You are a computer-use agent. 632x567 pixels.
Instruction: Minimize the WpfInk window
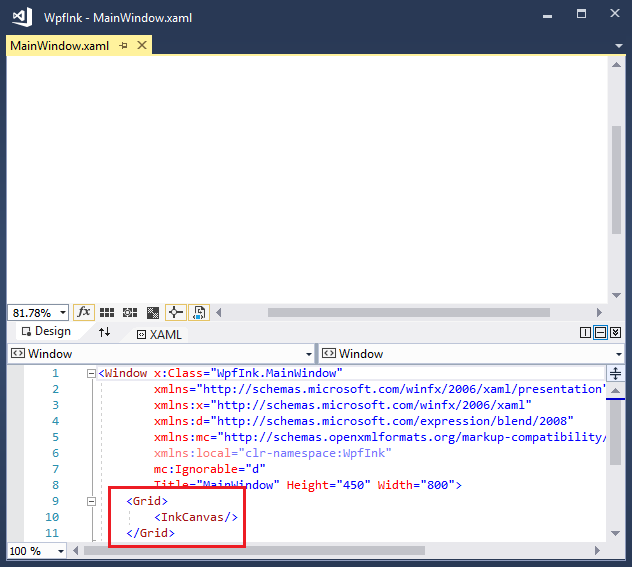pyautogui.click(x=547, y=16)
